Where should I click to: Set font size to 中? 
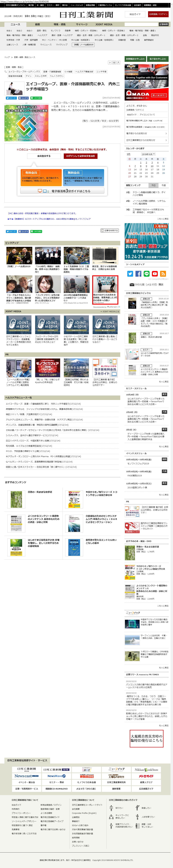point(114,63)
